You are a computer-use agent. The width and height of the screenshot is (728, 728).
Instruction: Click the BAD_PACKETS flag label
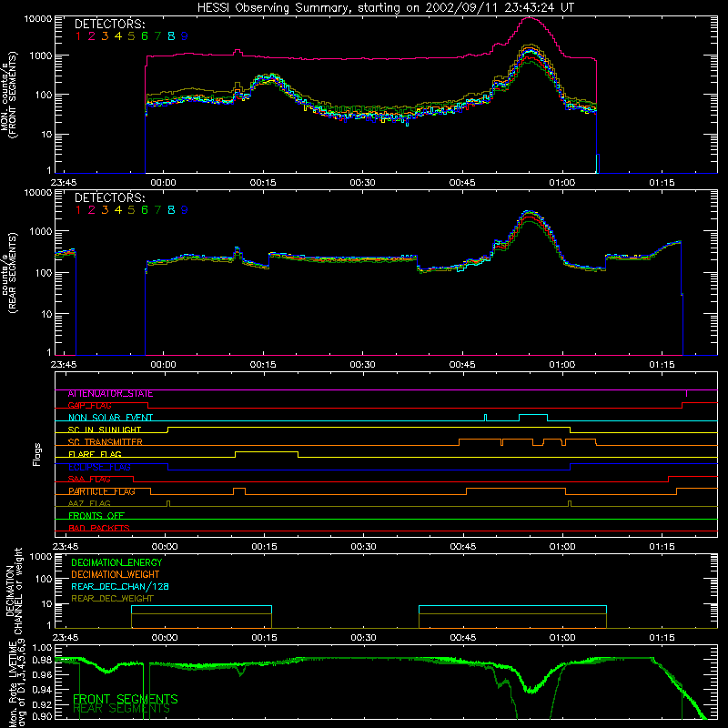(x=99, y=528)
